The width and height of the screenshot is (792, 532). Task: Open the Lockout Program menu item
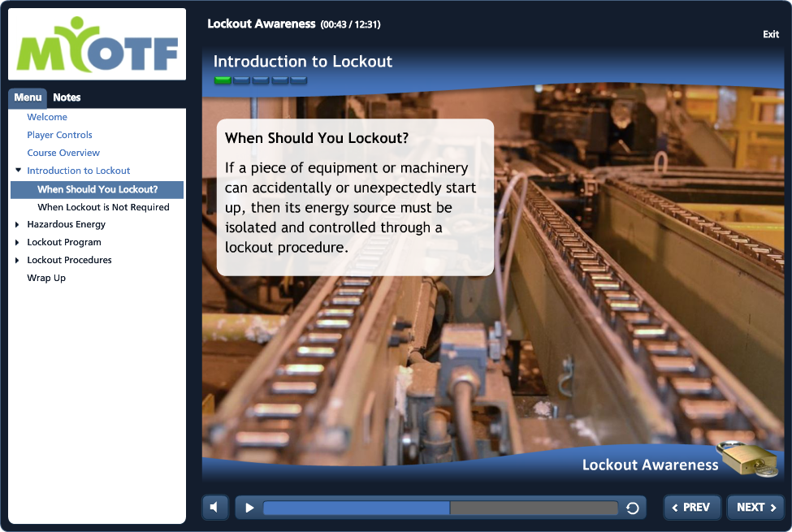(64, 242)
